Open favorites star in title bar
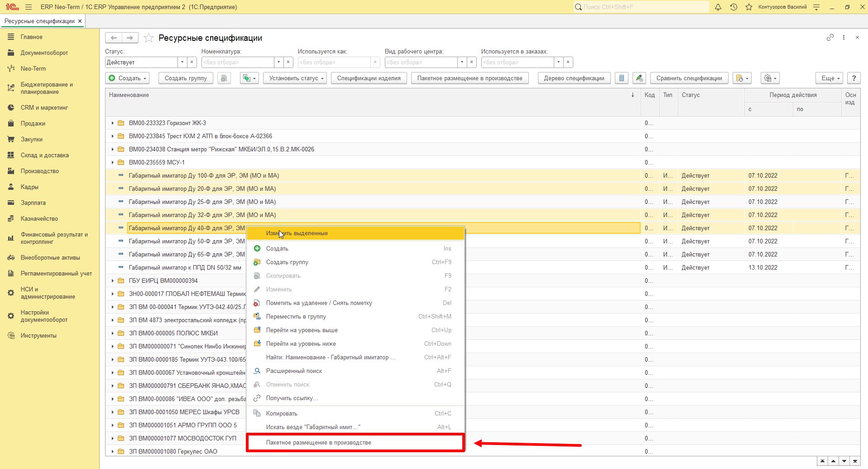 pyautogui.click(x=749, y=7)
